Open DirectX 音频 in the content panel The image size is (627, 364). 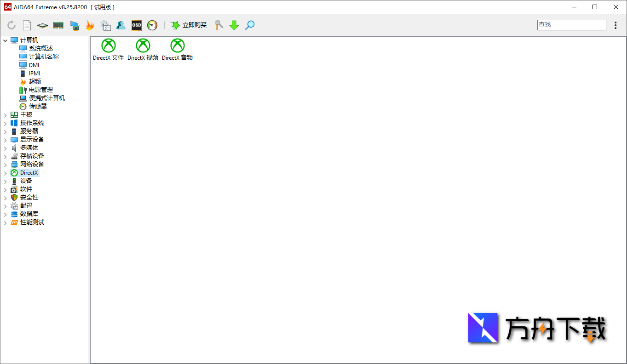tap(177, 49)
